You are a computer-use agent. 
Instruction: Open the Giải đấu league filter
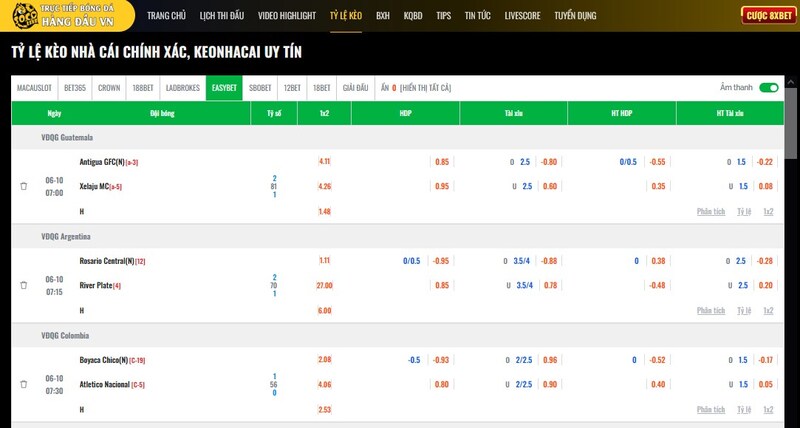click(x=355, y=88)
